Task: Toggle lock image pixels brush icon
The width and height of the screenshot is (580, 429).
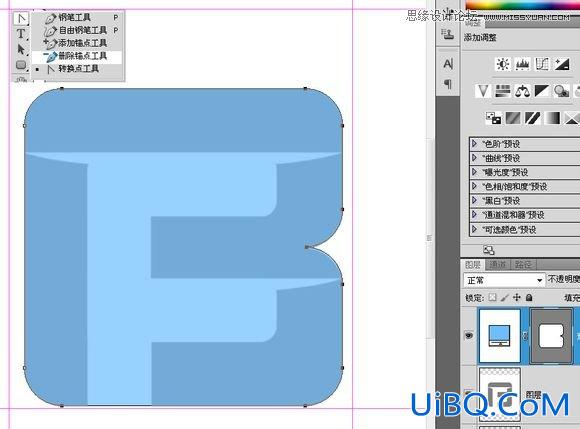Action: tap(505, 297)
